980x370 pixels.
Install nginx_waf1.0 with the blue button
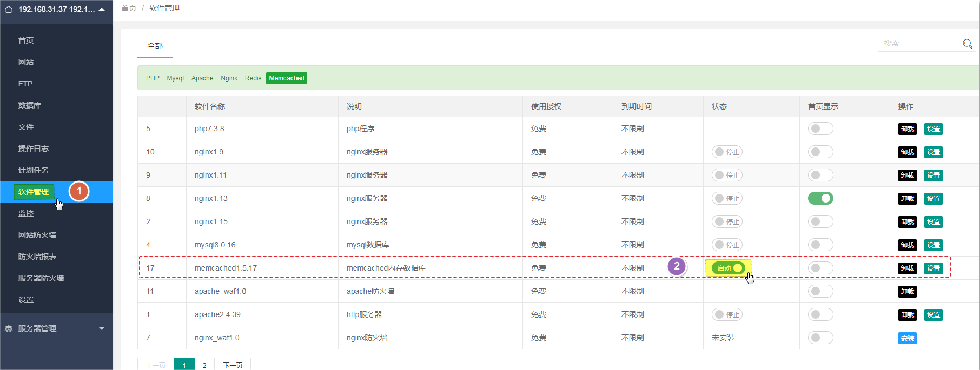pyautogui.click(x=907, y=338)
